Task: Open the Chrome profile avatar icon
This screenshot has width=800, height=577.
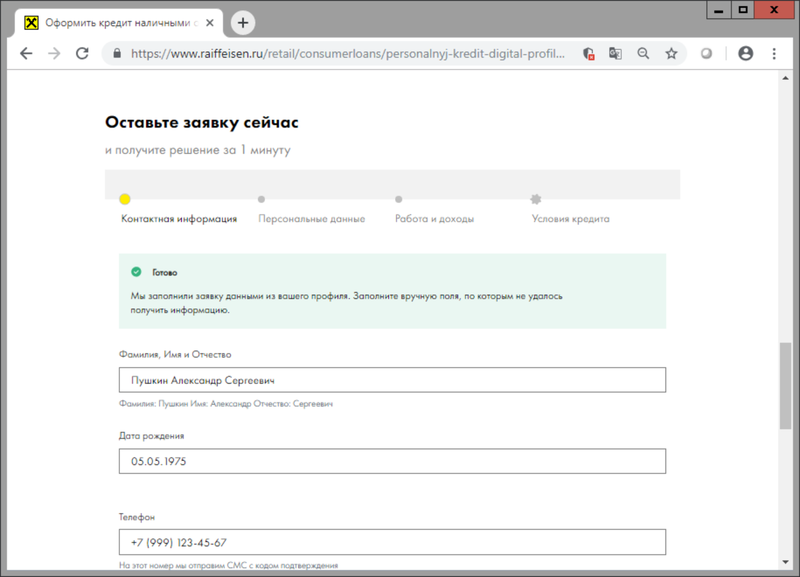Action: (x=747, y=54)
